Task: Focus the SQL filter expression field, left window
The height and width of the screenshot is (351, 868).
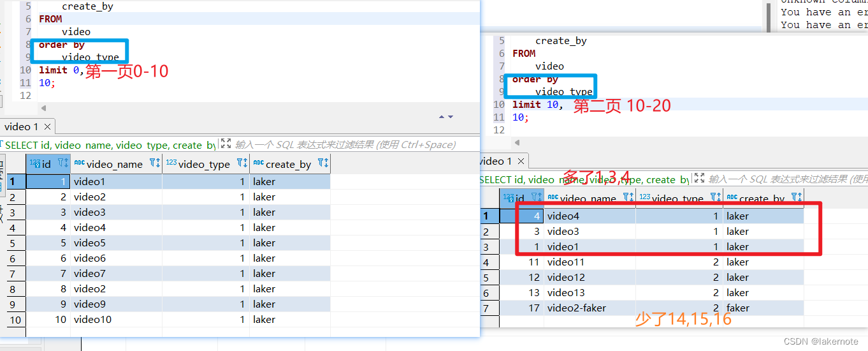Action: coord(345,144)
